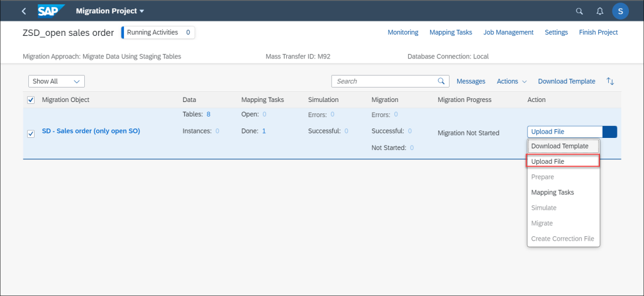Screen dimensions: 644x296
Task: Click the Migration Object column header
Action: point(65,100)
